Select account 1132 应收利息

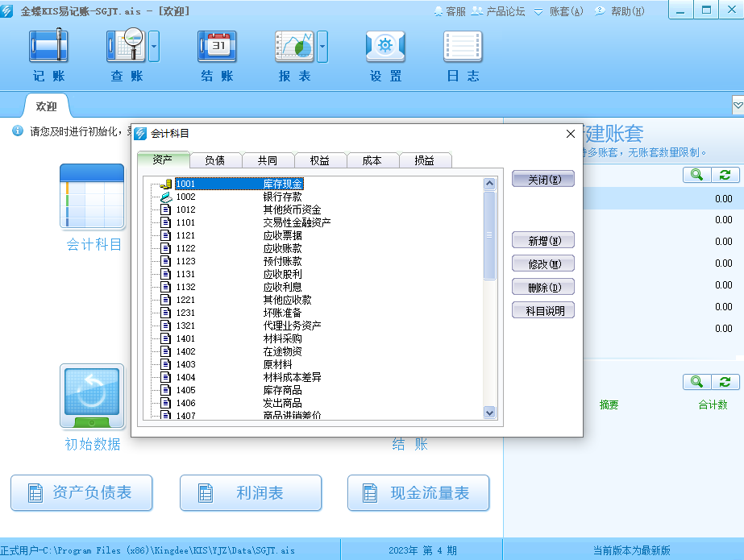(x=239, y=287)
